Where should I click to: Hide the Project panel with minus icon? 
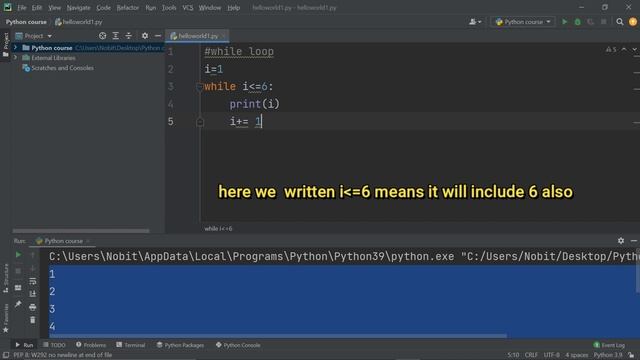point(158,36)
